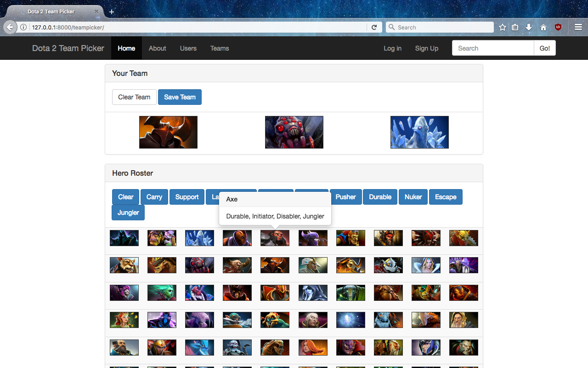
Task: Select Crystal Maiden portrait
Action: (x=426, y=265)
